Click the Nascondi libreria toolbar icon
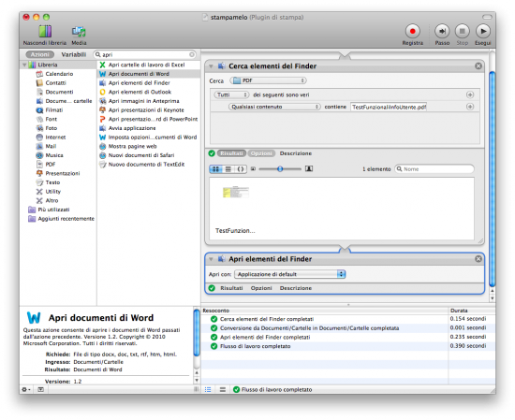The width and height of the screenshot is (515, 420). (x=45, y=32)
